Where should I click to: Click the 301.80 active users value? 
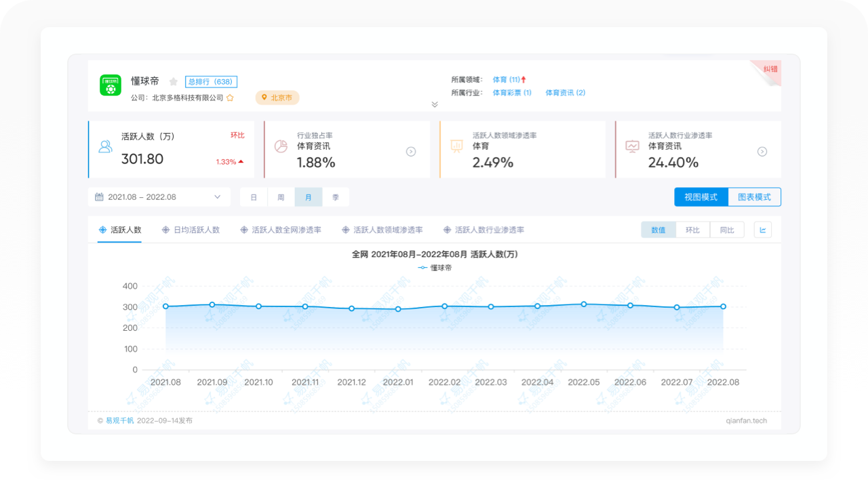click(142, 159)
